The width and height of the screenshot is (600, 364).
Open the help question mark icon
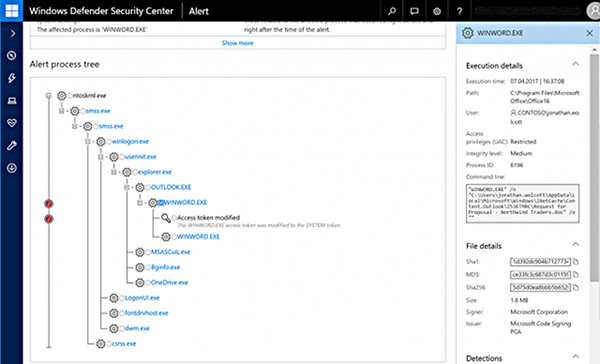coord(459,11)
